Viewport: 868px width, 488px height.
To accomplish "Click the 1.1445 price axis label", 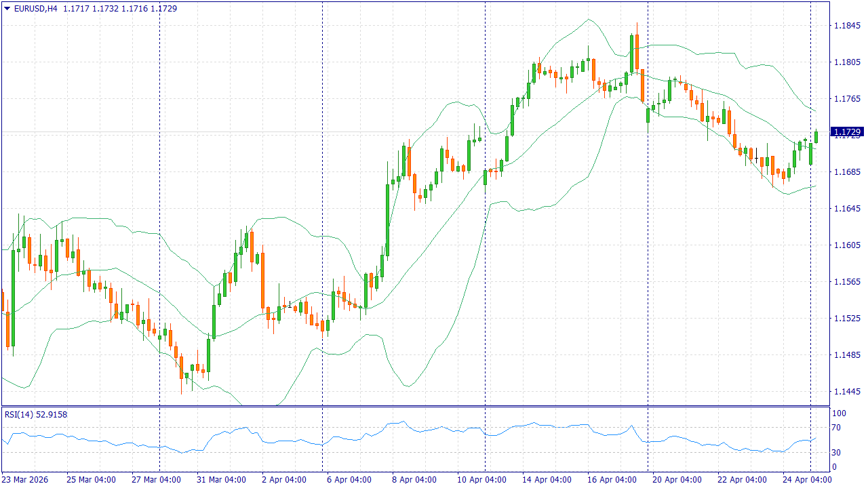I will 847,392.
